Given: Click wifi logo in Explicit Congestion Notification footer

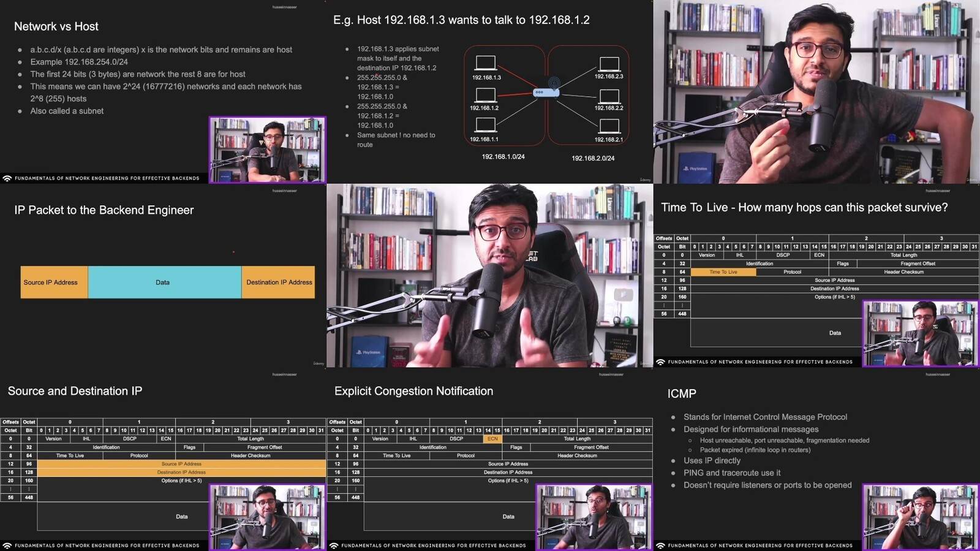Looking at the screenshot, I should 334,545.
